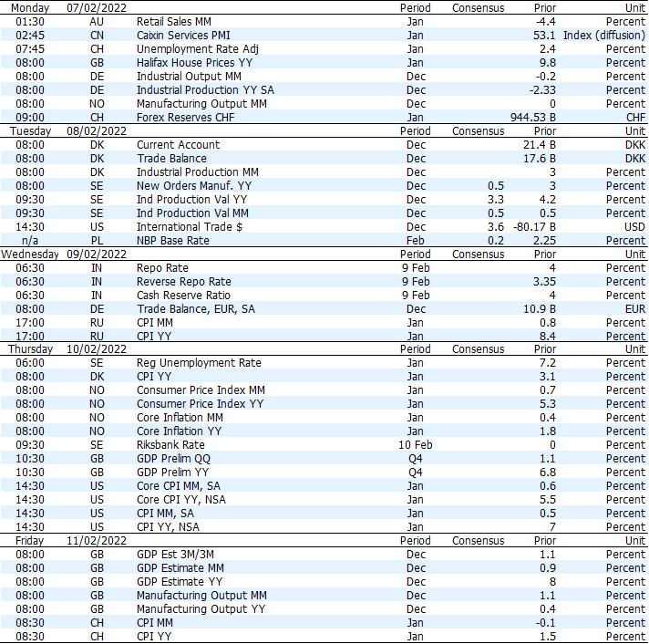Select 'NBP Base Rate' entry

(173, 240)
